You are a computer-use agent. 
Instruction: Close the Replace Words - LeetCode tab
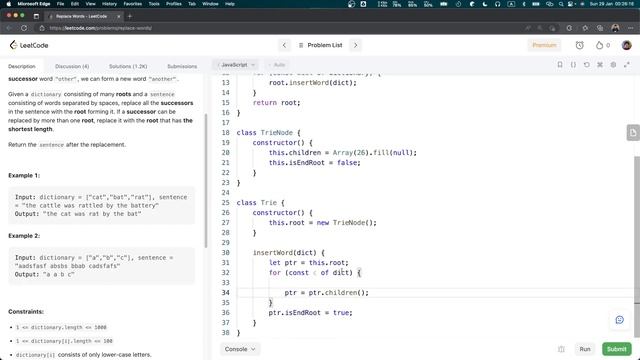(119, 16)
